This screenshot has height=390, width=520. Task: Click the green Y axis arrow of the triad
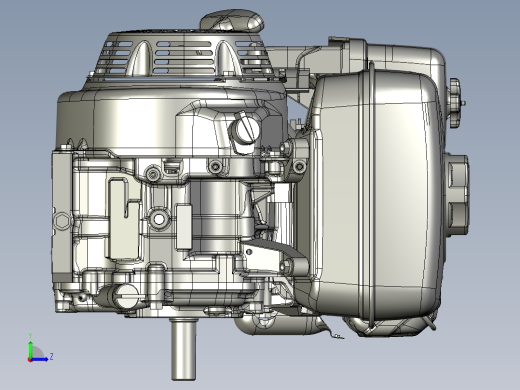31,349
